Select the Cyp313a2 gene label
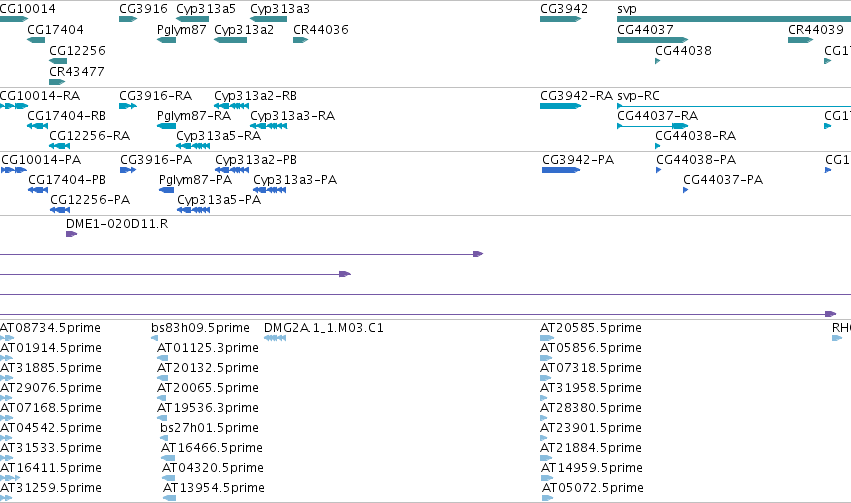 [x=244, y=30]
